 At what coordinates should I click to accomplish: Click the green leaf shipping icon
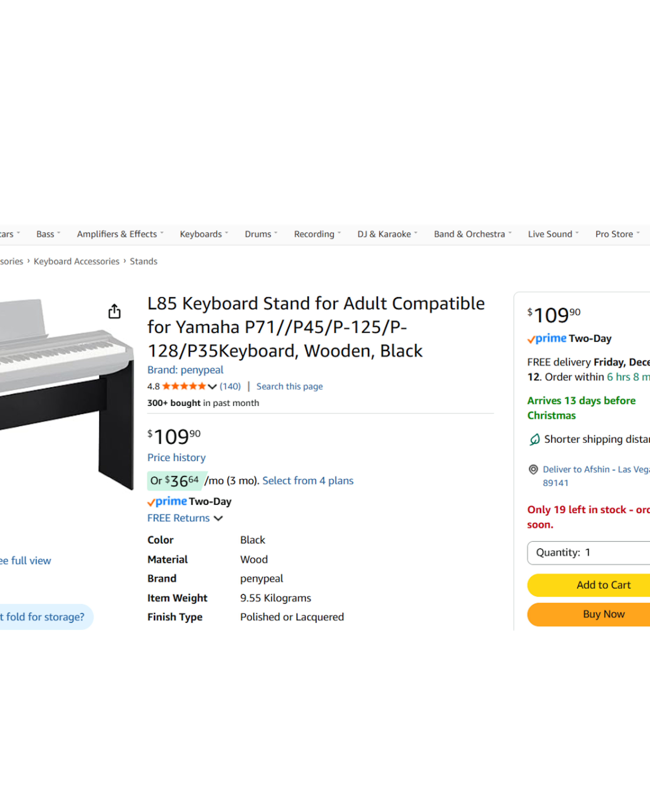coord(534,439)
